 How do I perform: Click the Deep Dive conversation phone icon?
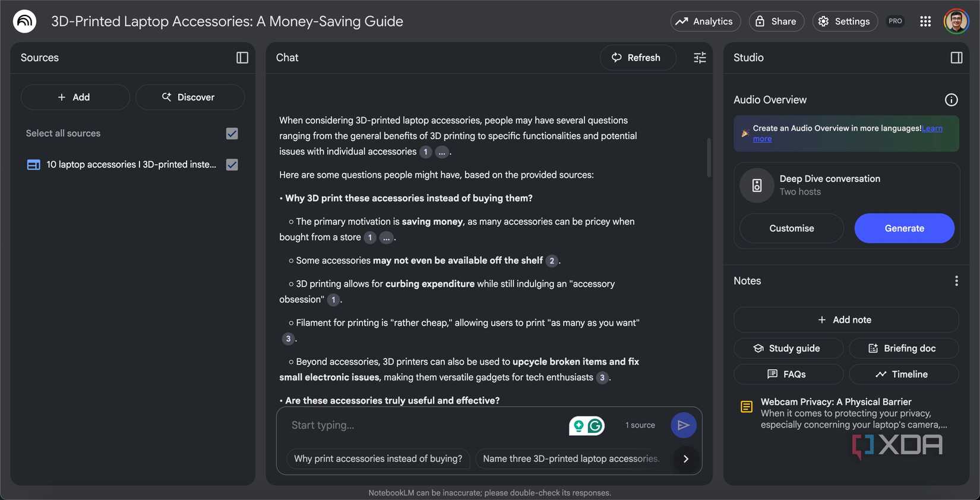(x=756, y=185)
